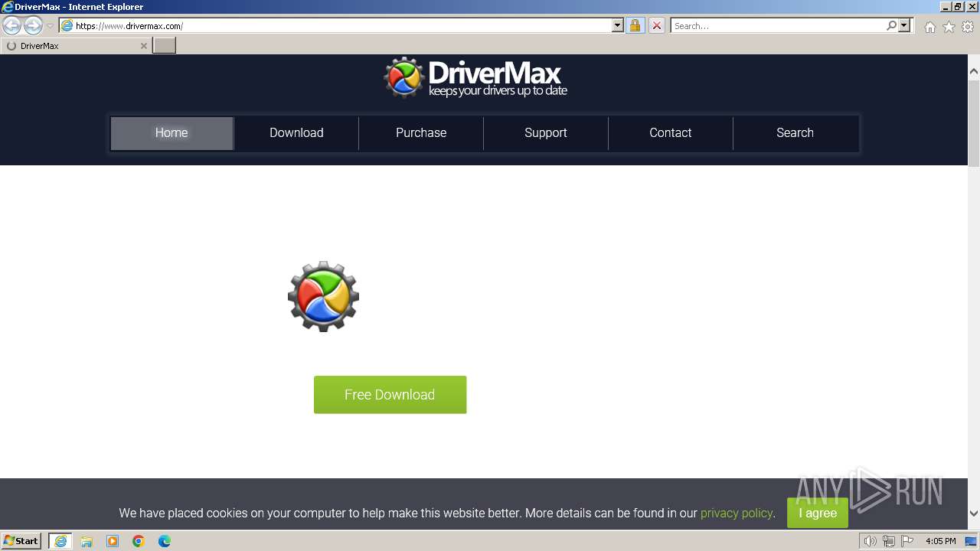
Task: Follow the privacy policy link
Action: click(736, 514)
